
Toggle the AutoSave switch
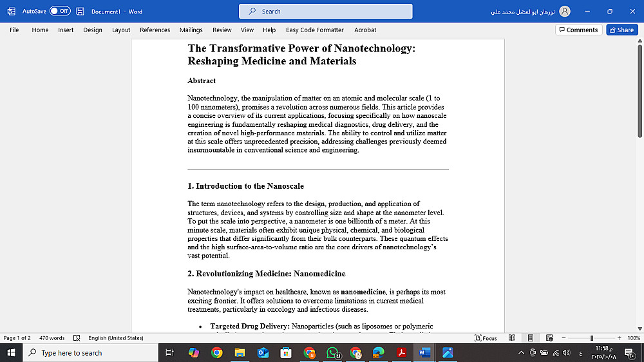point(60,11)
